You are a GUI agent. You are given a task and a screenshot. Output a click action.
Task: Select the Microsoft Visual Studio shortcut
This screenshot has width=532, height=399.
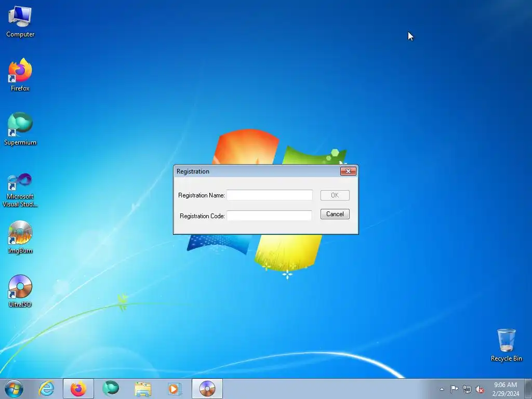(20, 190)
